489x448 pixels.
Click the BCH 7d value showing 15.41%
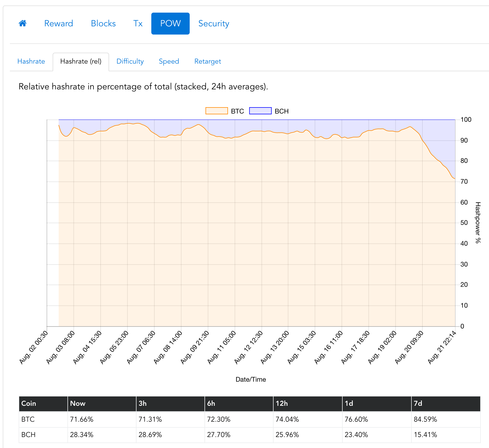[x=425, y=435]
